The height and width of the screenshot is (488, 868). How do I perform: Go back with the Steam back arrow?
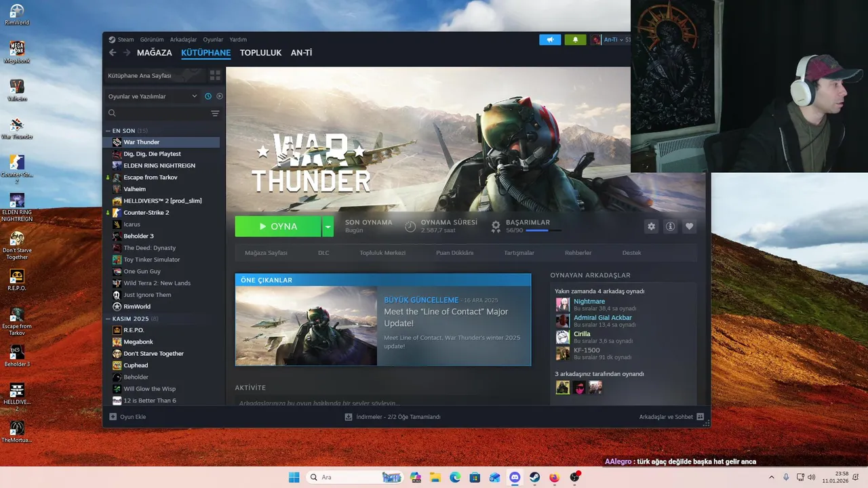(x=113, y=53)
